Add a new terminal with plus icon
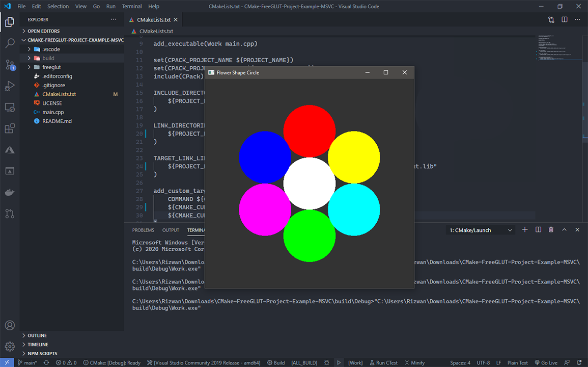The height and width of the screenshot is (367, 588). point(525,230)
